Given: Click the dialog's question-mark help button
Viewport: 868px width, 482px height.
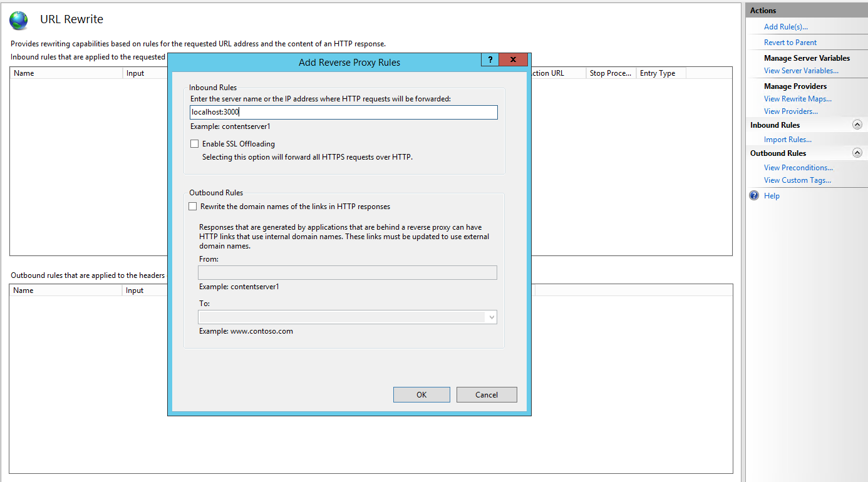Looking at the screenshot, I should tap(490, 59).
